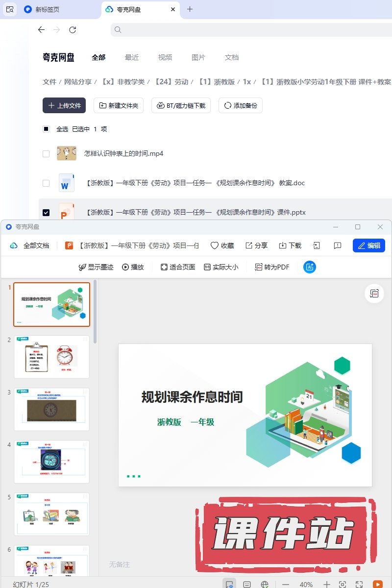
Task: Zoom out with the minus icon
Action: 286,584
